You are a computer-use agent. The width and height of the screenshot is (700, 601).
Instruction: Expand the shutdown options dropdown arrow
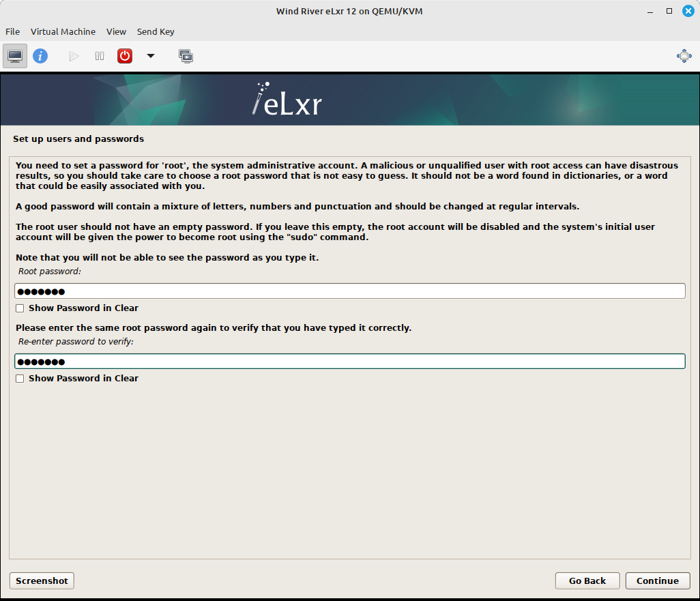tap(150, 55)
